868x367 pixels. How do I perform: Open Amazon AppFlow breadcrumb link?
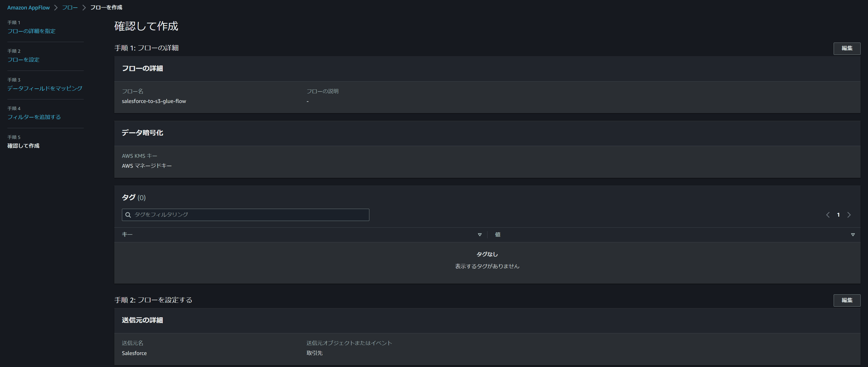coord(28,7)
